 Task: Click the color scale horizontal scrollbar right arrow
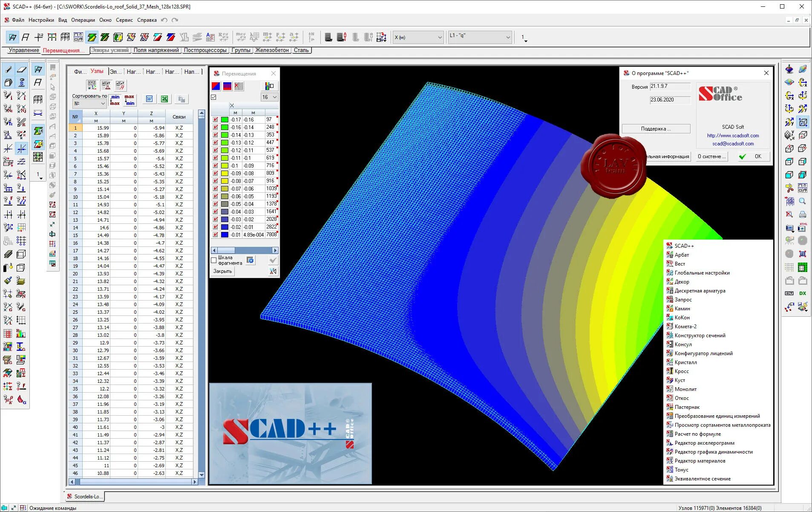pyautogui.click(x=275, y=250)
